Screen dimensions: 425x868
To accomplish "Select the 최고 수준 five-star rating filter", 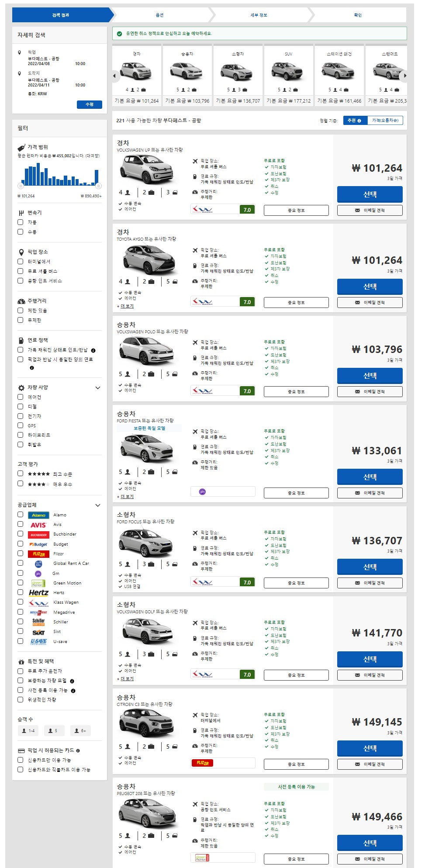I will [20, 474].
